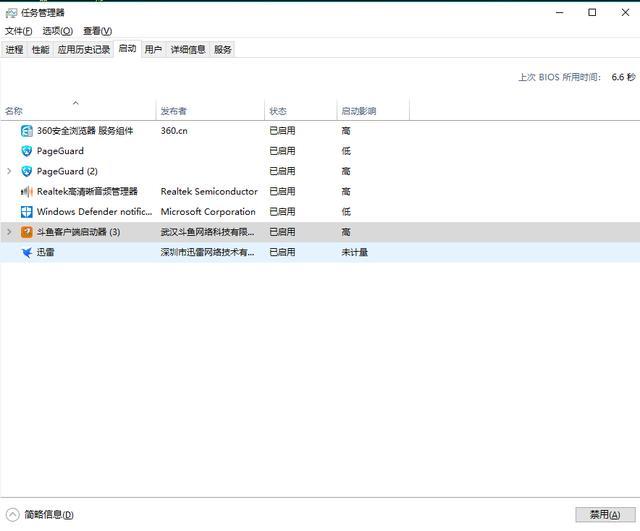
Task: Click the 上次 BIOS 所用时间 6.6 秒 value
Action: pyautogui.click(x=623, y=77)
